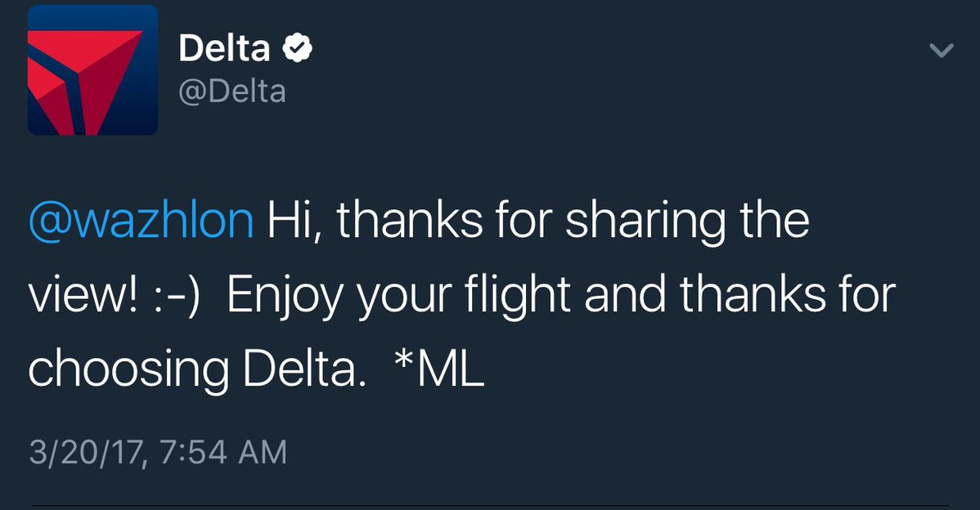
Task: Click the 7:54 AM time text
Action: point(221,452)
